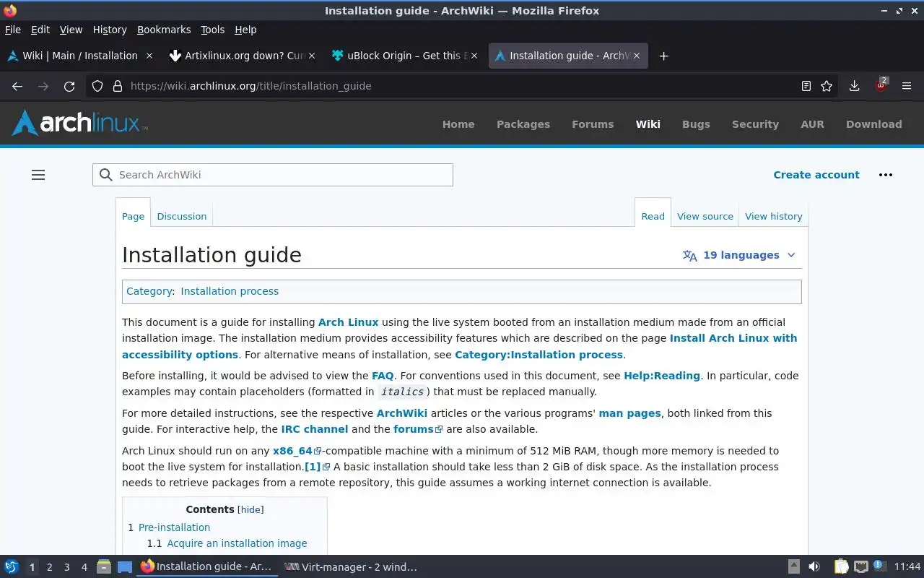Close the Installation guide tab
924x578 pixels.
click(x=637, y=56)
